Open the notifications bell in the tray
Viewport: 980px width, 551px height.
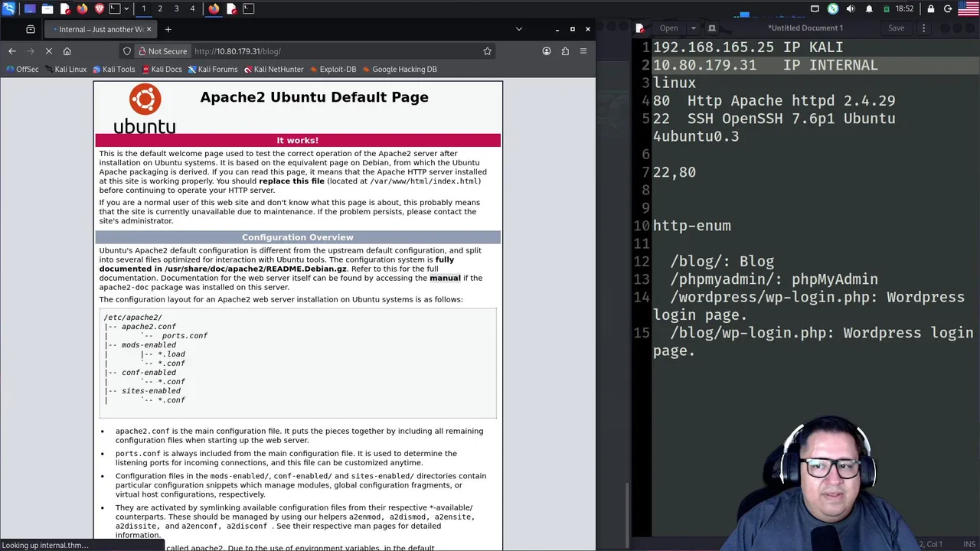(x=869, y=8)
